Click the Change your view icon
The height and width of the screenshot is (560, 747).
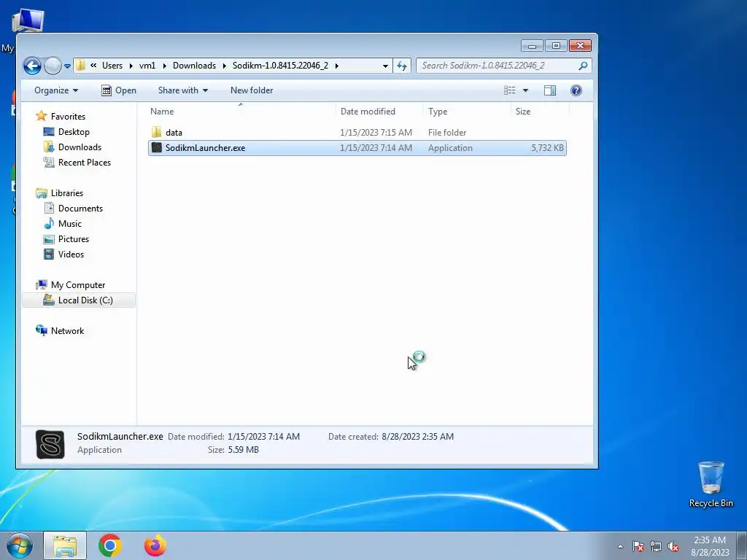[x=510, y=90]
